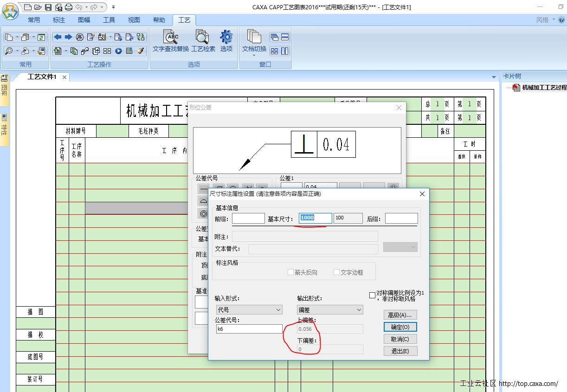This screenshot has height=392, width=567.
Task: Click the blue left arrow process icon
Action: point(58,37)
